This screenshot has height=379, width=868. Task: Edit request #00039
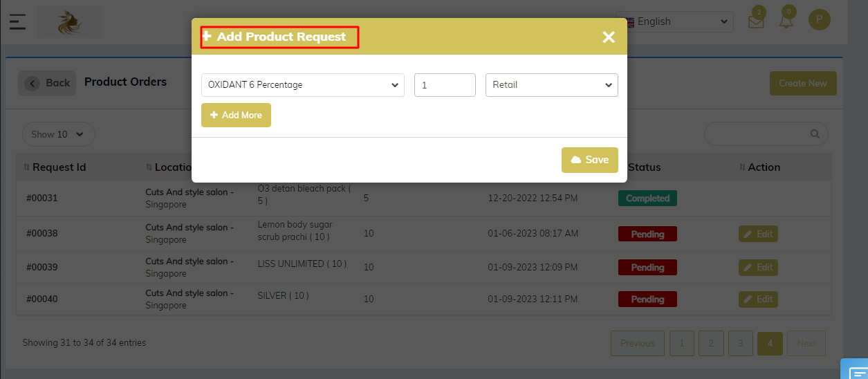(758, 268)
